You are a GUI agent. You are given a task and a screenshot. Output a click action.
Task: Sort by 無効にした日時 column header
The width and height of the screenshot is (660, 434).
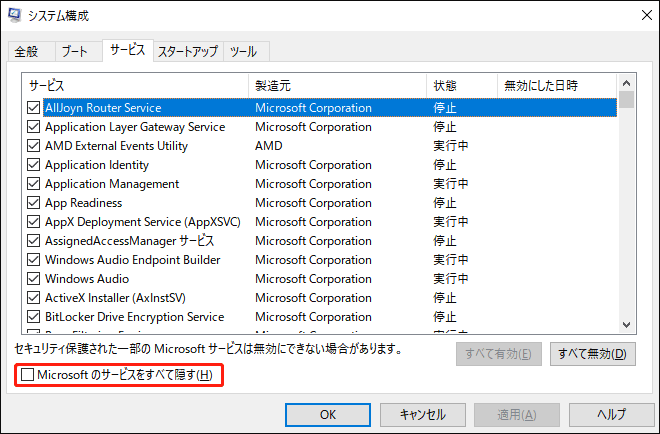pyautogui.click(x=557, y=86)
